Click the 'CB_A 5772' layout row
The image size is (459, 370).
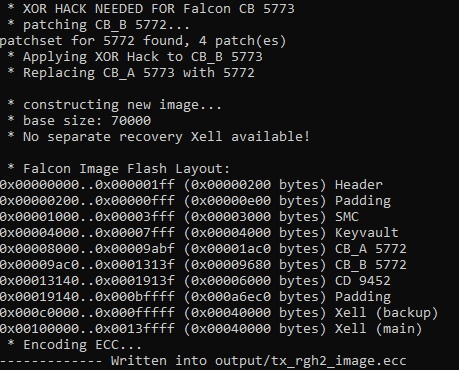pos(203,249)
